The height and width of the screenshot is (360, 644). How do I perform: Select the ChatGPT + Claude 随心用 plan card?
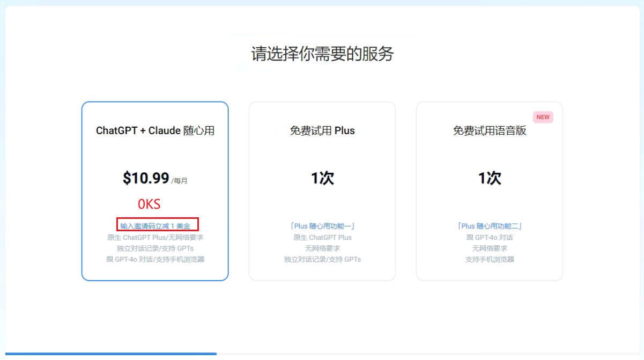click(155, 156)
